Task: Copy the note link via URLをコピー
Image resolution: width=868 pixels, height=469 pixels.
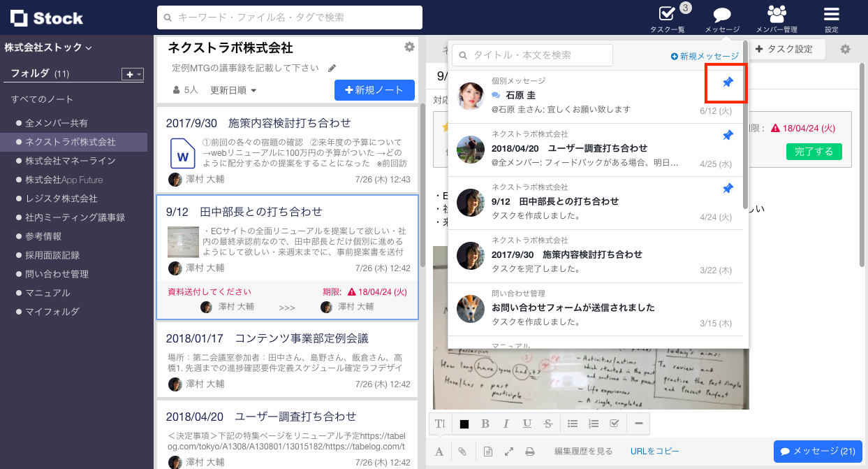Action: [654, 451]
